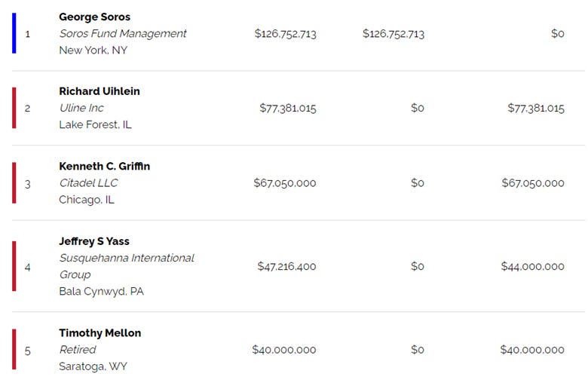Click the $77,381,015 total for Uihlein
This screenshot has width=588, height=386.
pos(288,109)
